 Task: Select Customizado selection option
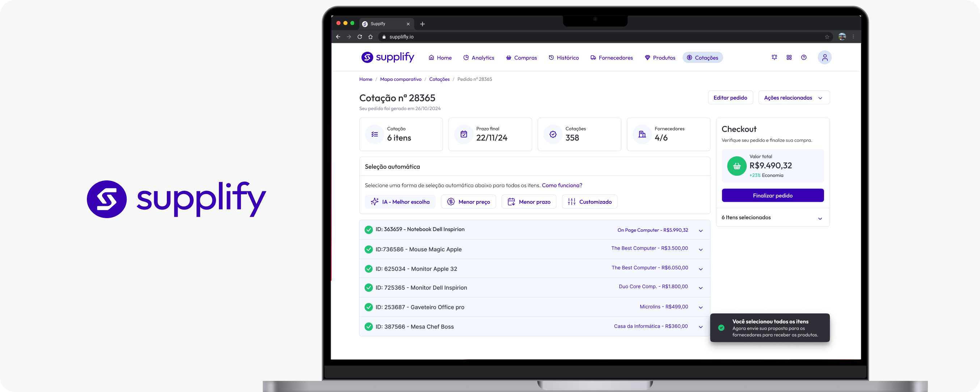[589, 201]
